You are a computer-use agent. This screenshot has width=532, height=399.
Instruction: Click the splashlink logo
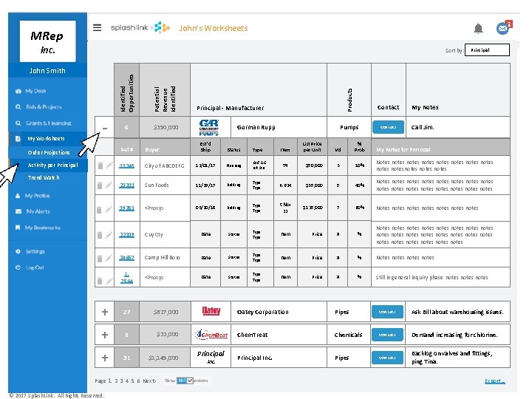coord(140,27)
